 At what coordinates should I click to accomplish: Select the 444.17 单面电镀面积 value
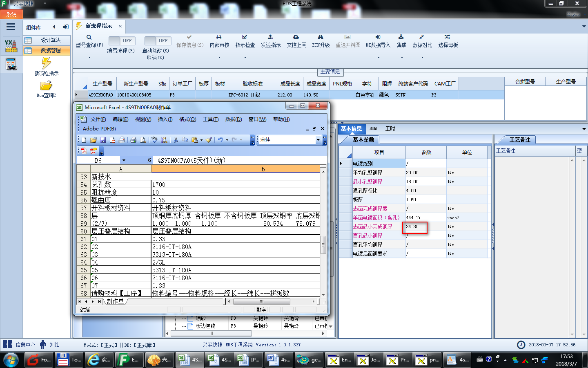point(426,218)
